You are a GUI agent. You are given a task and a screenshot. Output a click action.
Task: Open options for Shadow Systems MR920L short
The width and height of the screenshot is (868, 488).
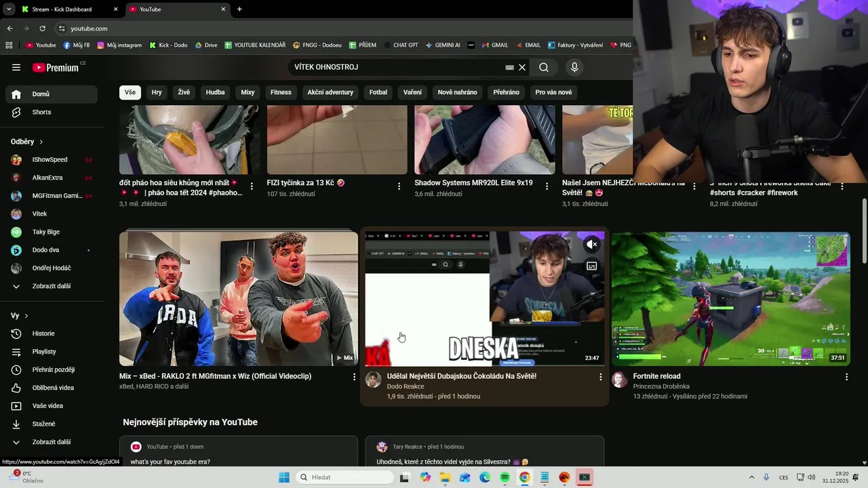[547, 186]
